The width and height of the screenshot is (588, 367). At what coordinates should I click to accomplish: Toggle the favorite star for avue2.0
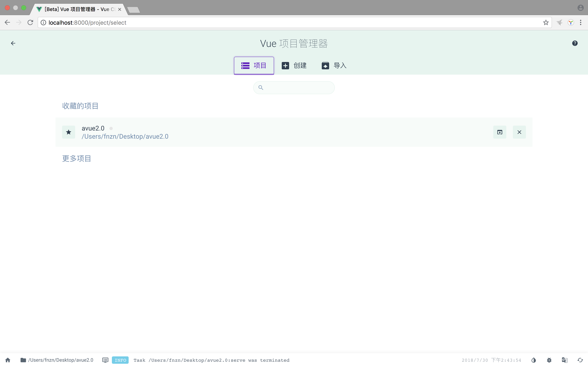(69, 132)
